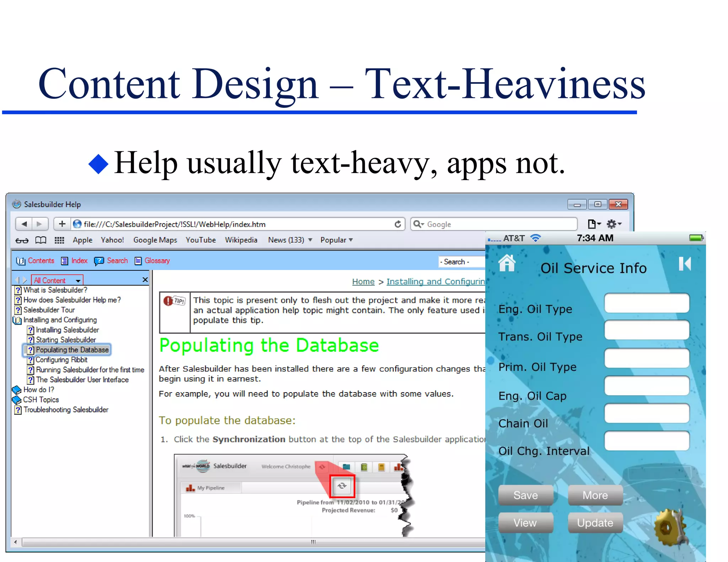Screen dimensions: 728x562
Task: Open Troubleshooting Salesbuilder topic
Action: click(61, 410)
